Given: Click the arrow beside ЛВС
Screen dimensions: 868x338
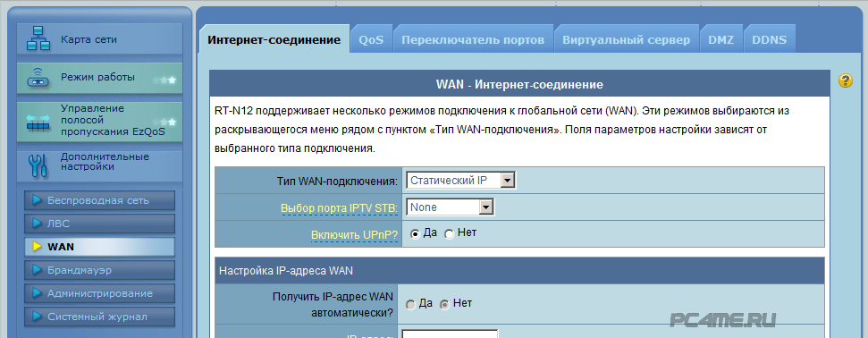Looking at the screenshot, I should [37, 224].
